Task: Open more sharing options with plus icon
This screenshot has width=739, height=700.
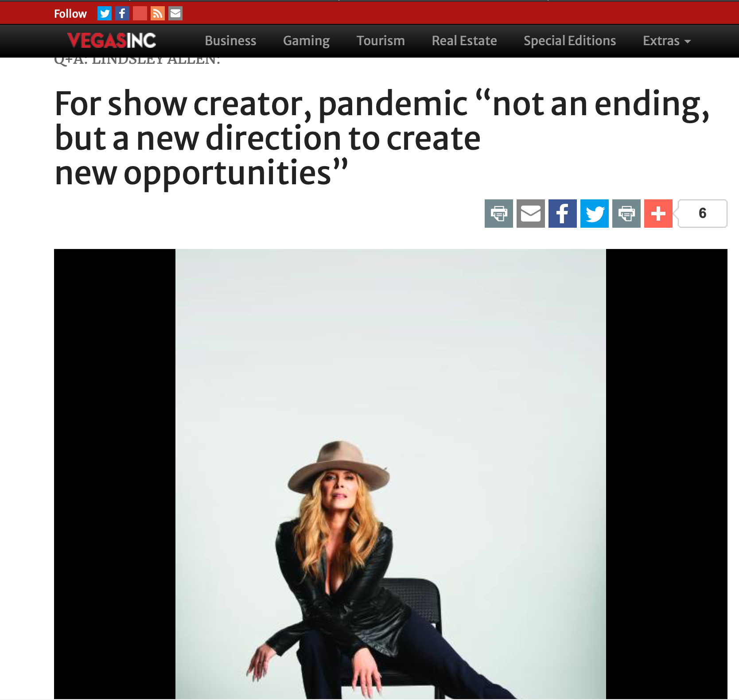Action: 658,214
